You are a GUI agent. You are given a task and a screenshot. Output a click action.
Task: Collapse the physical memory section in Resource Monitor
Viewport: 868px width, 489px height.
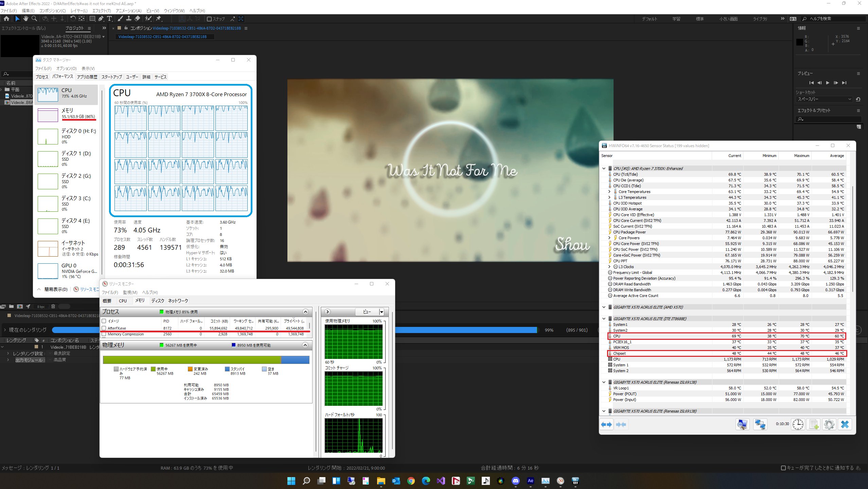coord(305,345)
